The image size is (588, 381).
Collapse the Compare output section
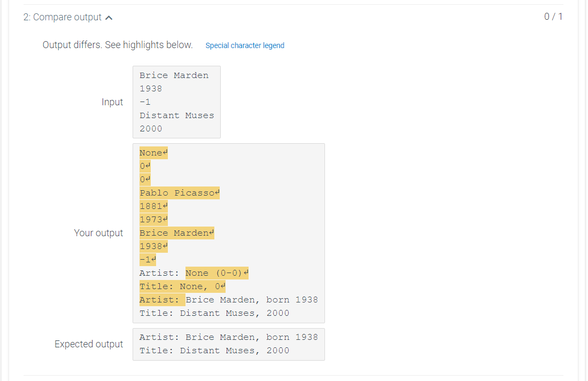click(109, 17)
